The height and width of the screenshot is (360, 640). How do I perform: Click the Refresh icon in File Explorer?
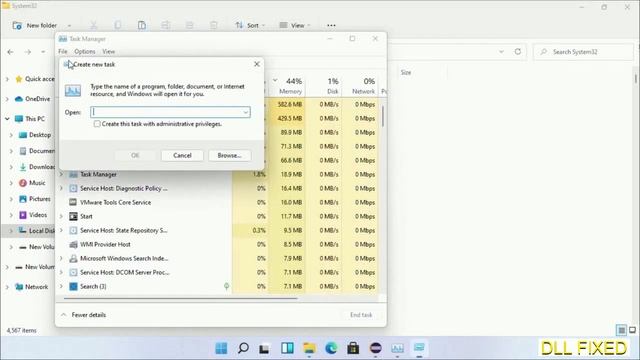click(x=518, y=51)
